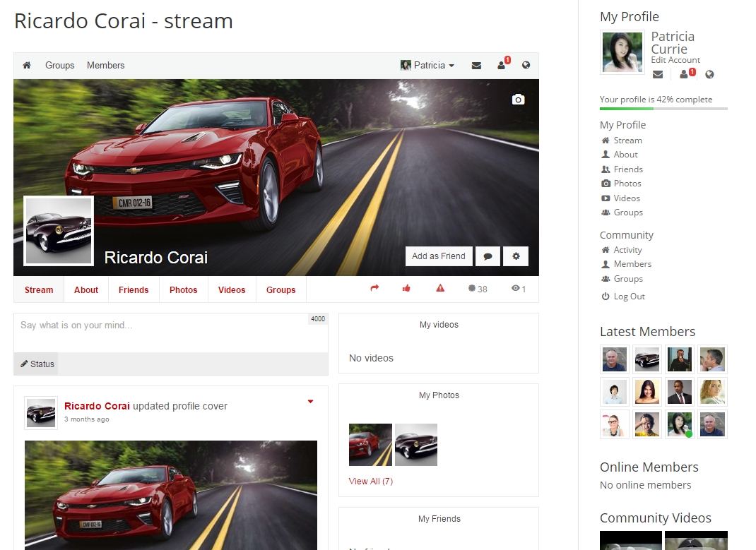The image size is (756, 550).
Task: Open Ricardo Corai link in stream post
Action: tap(97, 406)
